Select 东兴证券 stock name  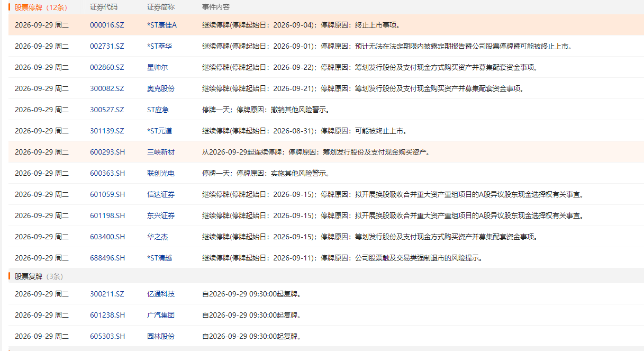[x=161, y=215]
